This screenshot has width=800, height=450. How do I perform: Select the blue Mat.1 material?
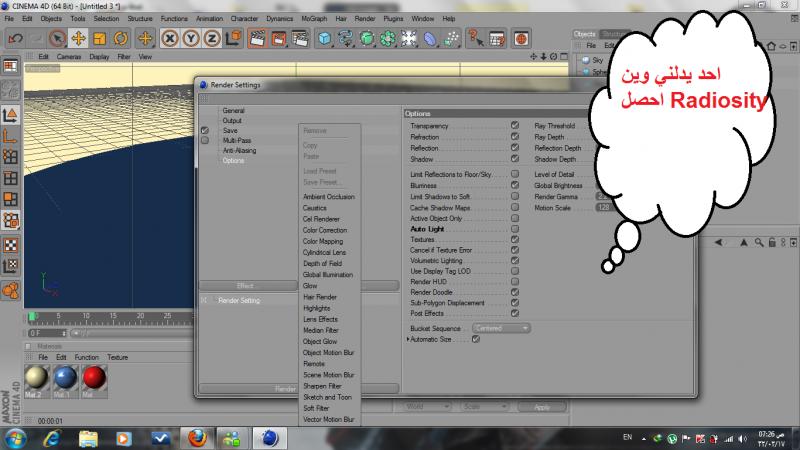(65, 379)
